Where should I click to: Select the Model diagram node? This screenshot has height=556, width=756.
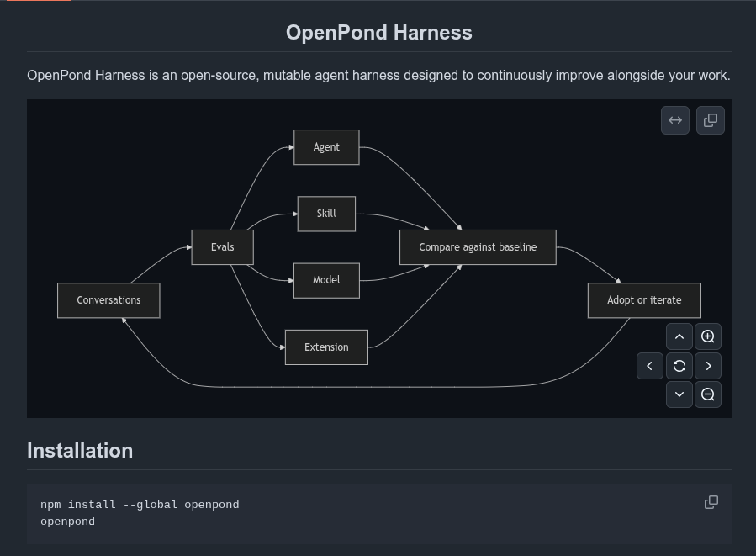point(326,280)
